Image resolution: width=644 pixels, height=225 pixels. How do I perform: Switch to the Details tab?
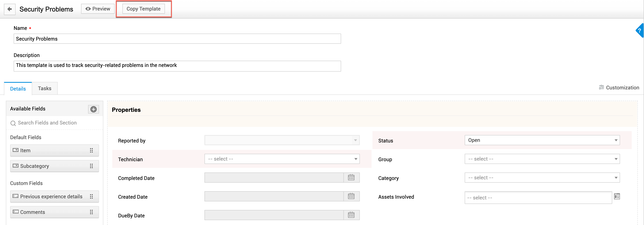tap(18, 89)
